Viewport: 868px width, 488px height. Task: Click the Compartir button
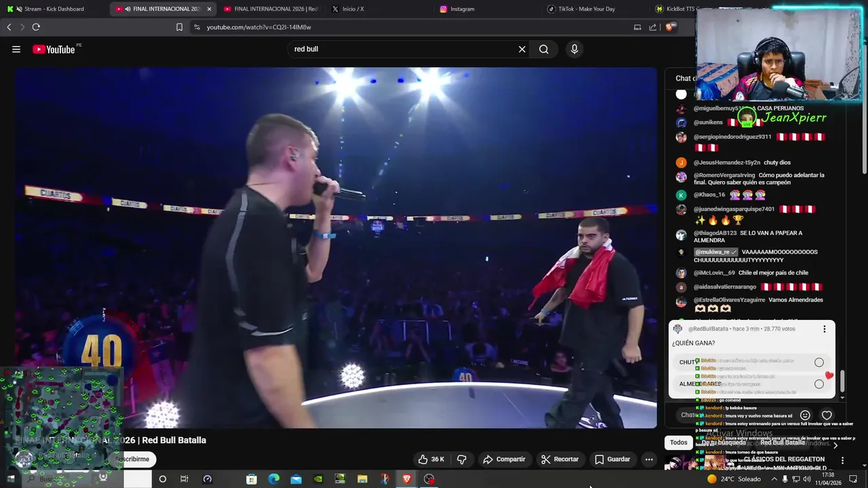tap(504, 459)
